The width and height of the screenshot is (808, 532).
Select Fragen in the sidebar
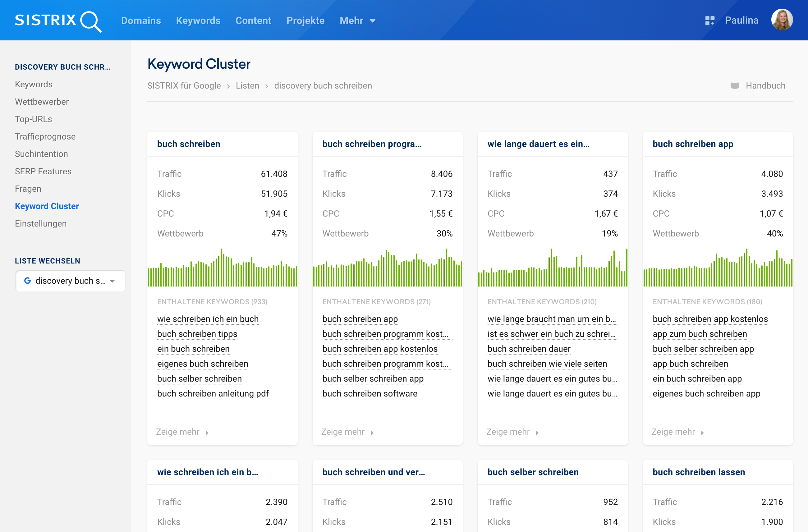click(x=28, y=189)
